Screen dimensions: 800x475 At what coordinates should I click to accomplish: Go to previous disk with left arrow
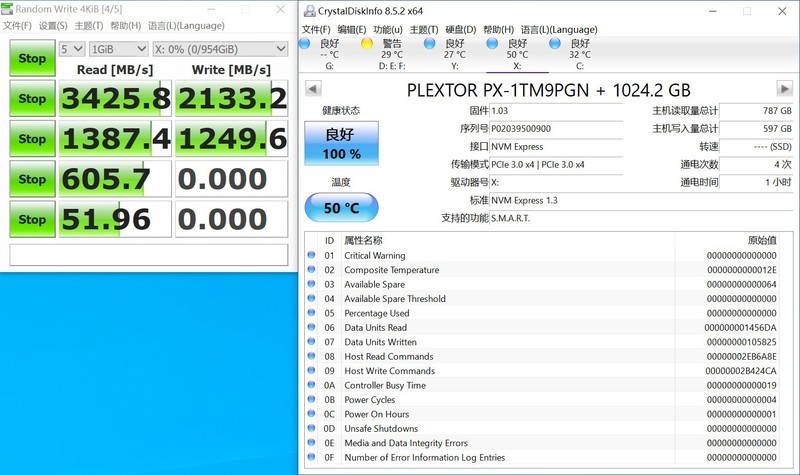pyautogui.click(x=314, y=89)
